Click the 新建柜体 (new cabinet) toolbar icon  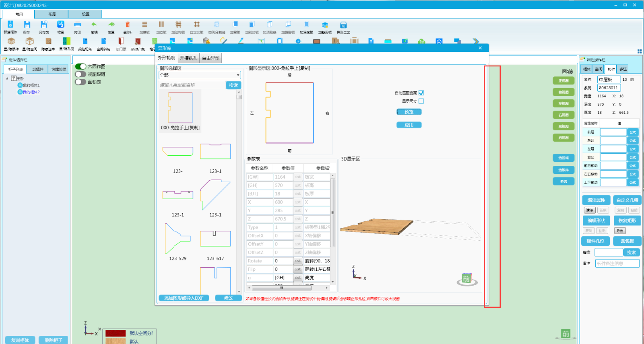10,25
